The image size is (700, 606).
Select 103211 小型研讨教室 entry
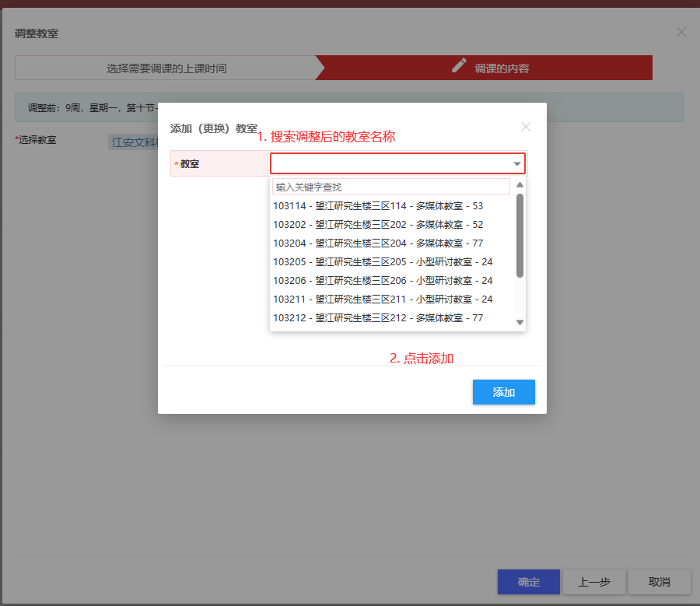click(383, 299)
